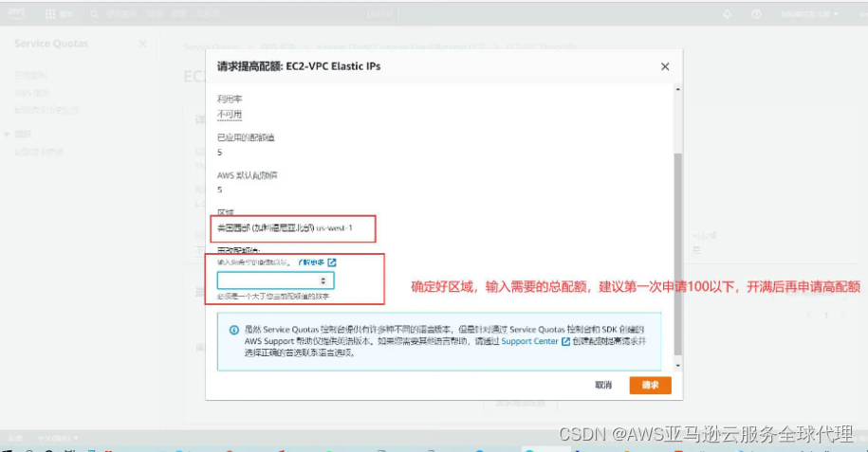This screenshot has height=452, width=868.
Task: Click 取消 to cancel the request
Action: tap(603, 385)
